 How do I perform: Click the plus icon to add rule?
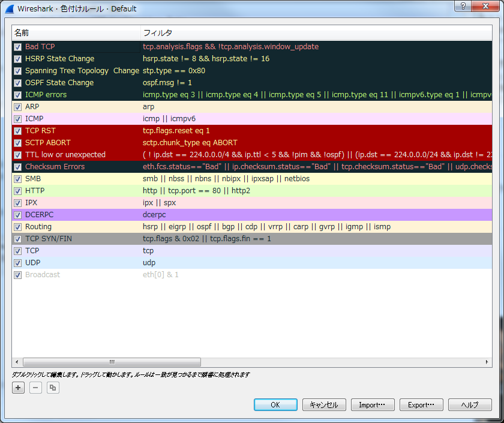[x=18, y=388]
